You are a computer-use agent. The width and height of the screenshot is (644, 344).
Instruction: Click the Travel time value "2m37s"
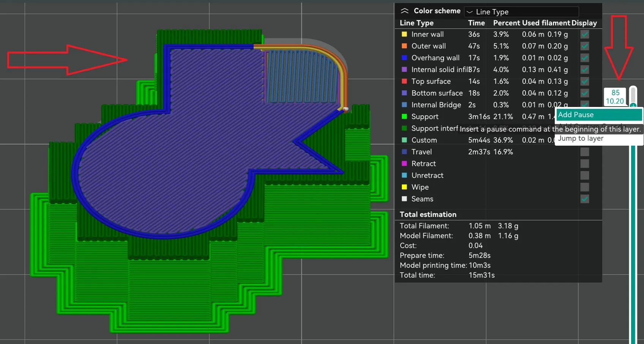click(x=479, y=152)
